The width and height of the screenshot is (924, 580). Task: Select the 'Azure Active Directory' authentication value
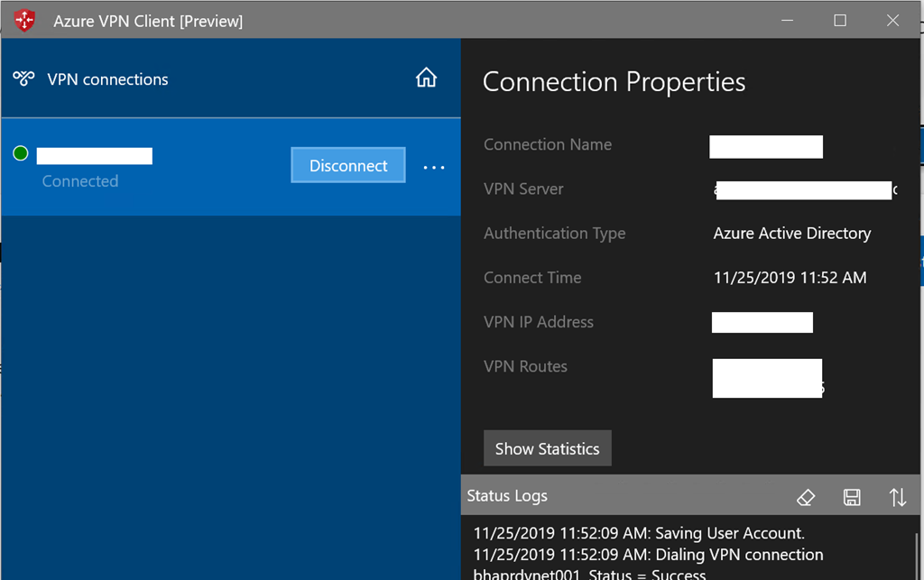[791, 234]
